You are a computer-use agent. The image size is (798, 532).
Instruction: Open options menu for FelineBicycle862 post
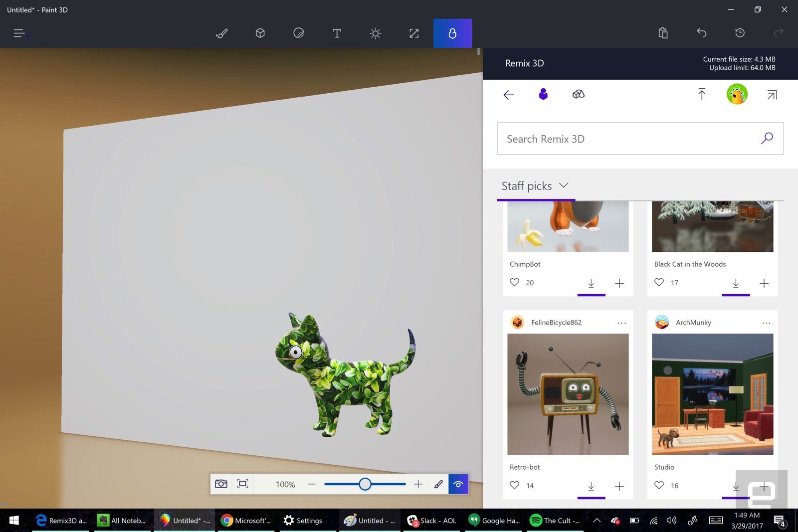(621, 323)
